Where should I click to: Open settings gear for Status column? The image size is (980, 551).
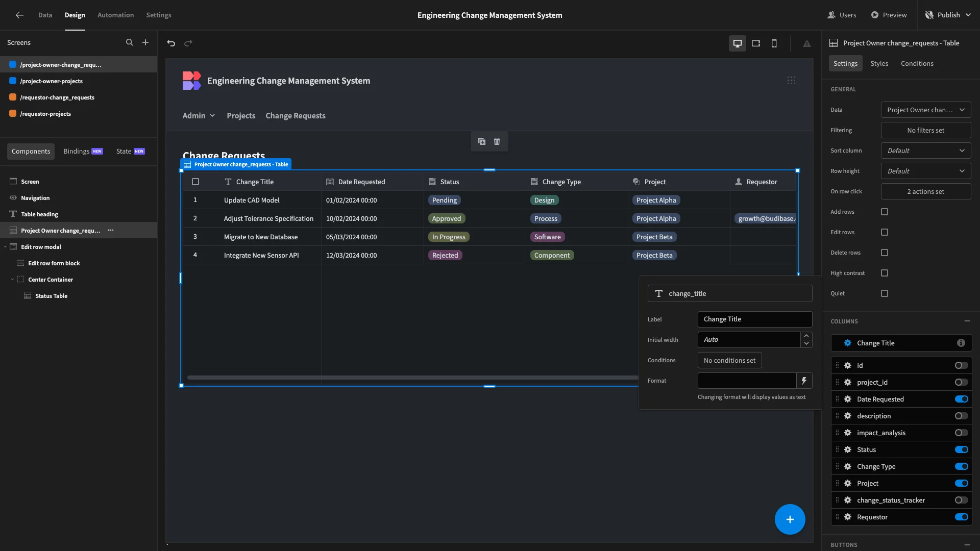point(848,450)
